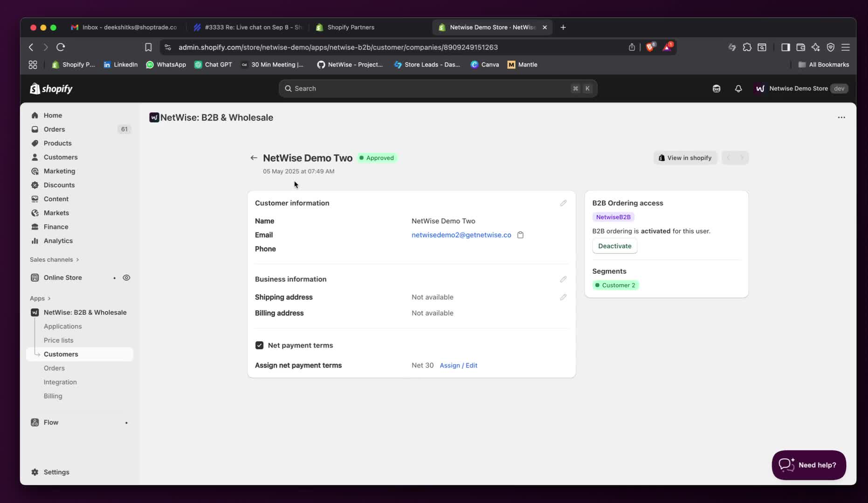Open browser extensions puzzle icon

(x=747, y=47)
